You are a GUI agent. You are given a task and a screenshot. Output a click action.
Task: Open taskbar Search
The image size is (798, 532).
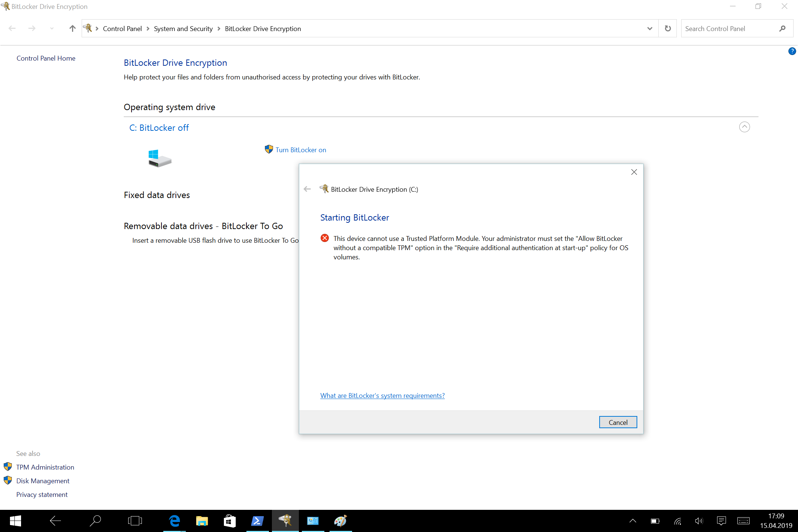coord(95,521)
